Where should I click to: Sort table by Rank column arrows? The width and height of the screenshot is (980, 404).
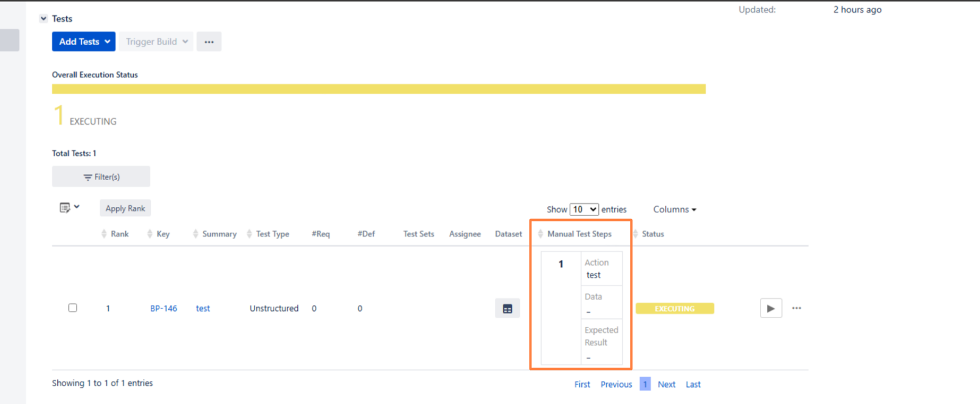[x=104, y=234]
